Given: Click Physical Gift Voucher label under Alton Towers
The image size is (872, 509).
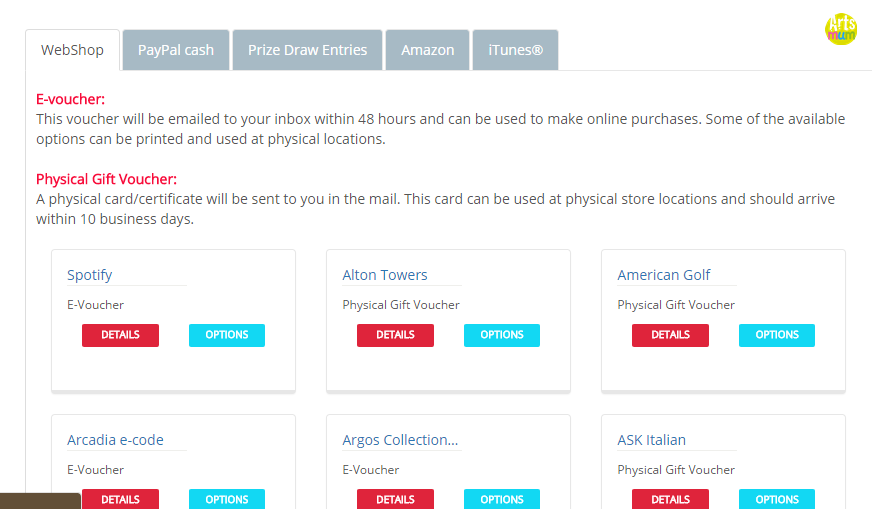Looking at the screenshot, I should pos(401,305).
